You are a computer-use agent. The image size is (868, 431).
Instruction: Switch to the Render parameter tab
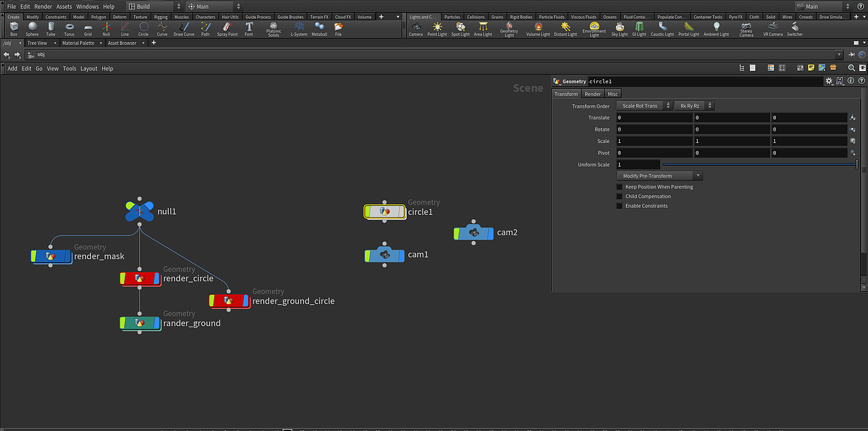593,94
